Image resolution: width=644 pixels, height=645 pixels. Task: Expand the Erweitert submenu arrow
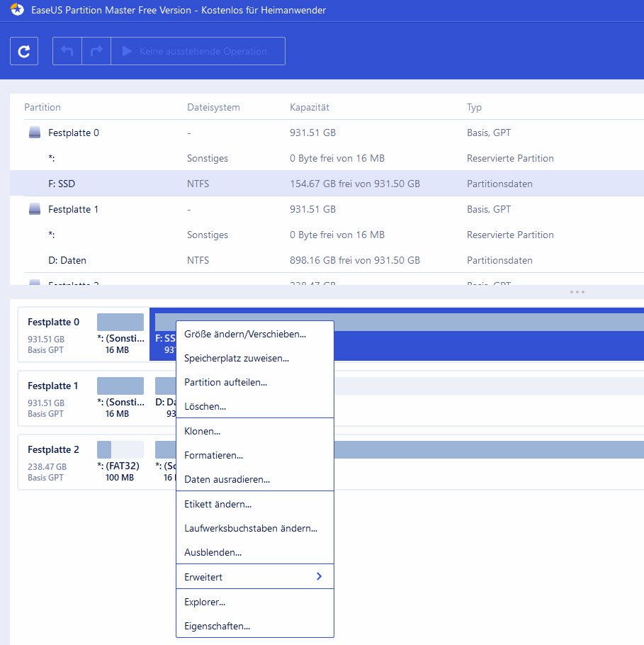319,577
